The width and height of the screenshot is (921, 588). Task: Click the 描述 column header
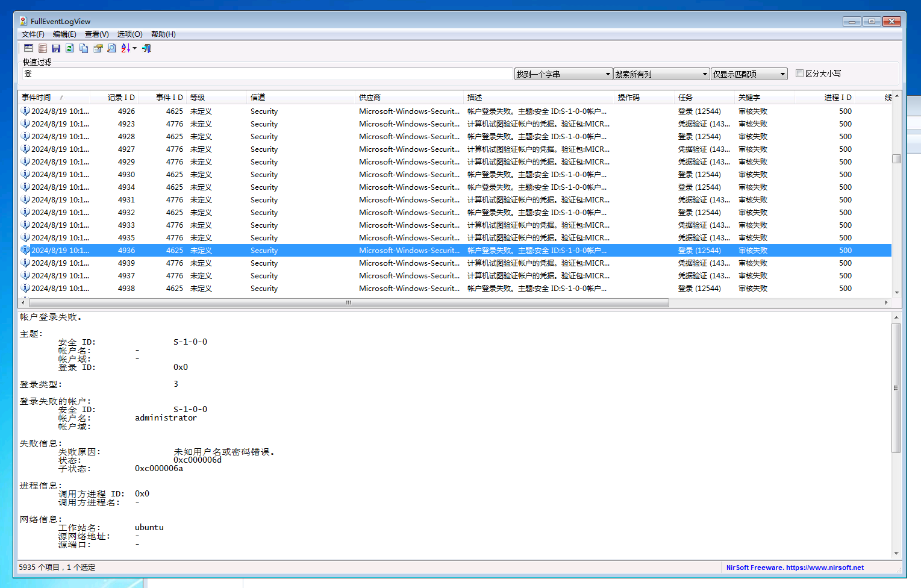coord(539,97)
